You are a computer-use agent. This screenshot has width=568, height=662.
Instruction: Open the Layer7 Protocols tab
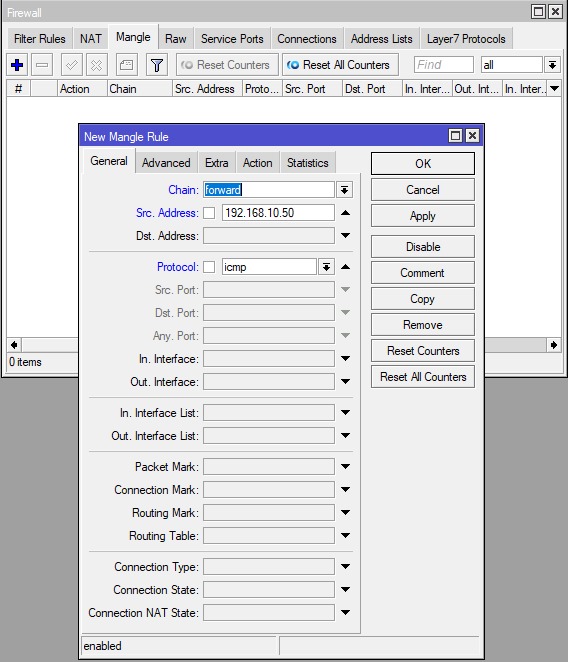click(466, 39)
